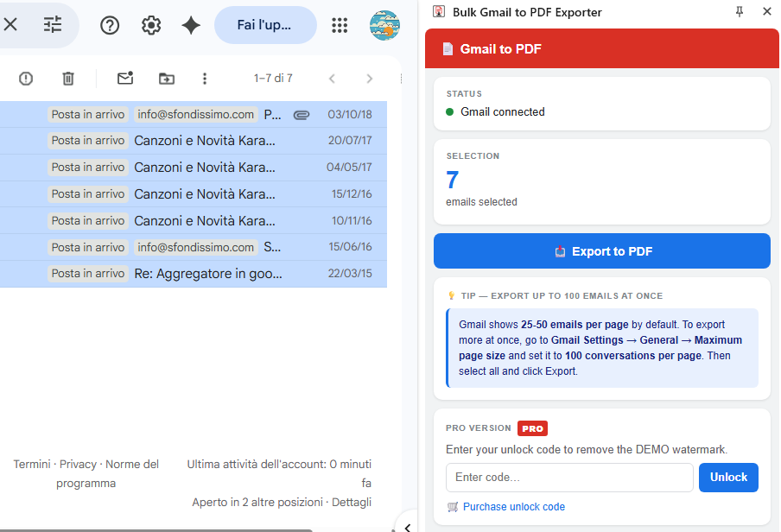Open the three-dot more actions menu
Screen dimensions: 781x532
click(204, 79)
